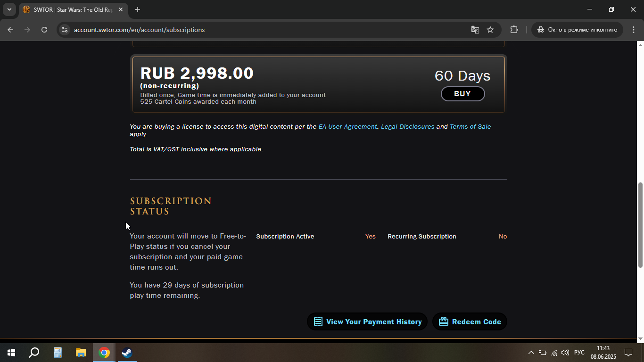Click the Subscription Active Yes value
Image resolution: width=644 pixels, height=362 pixels.
[371, 237]
